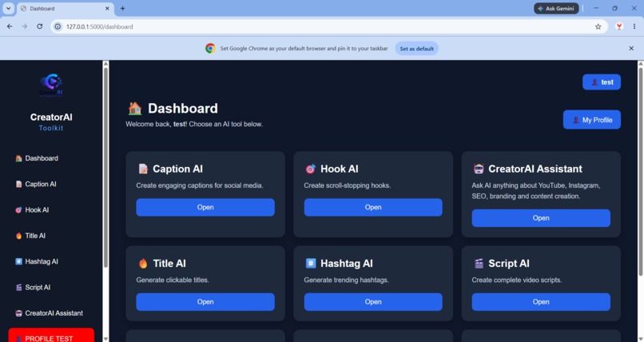Open the CreatorAI Assistant tool card
The image size is (644, 342).
(541, 218)
